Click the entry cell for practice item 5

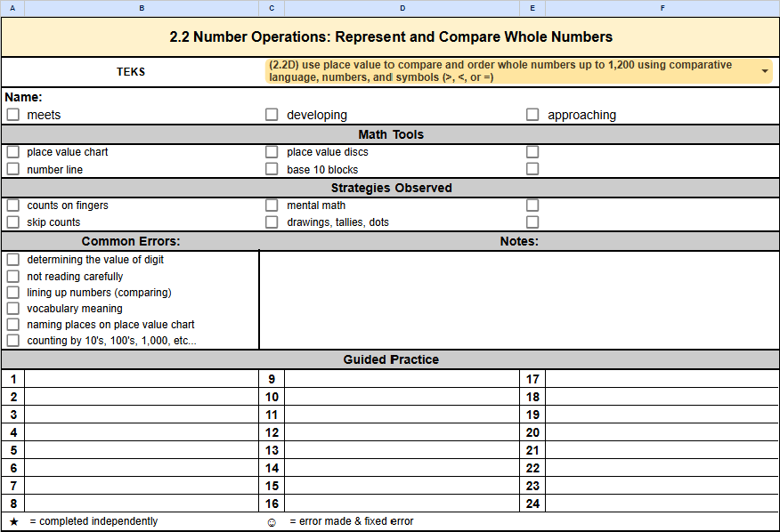[142, 450]
